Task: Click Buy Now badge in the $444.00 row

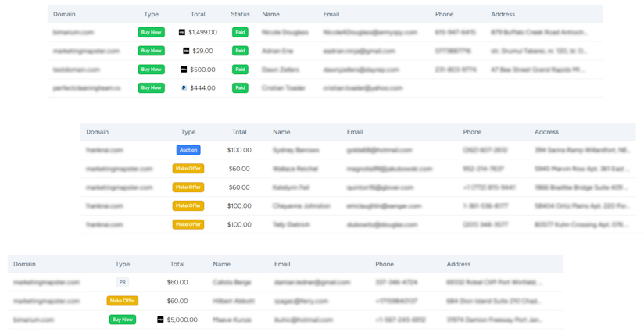Action: [x=151, y=88]
